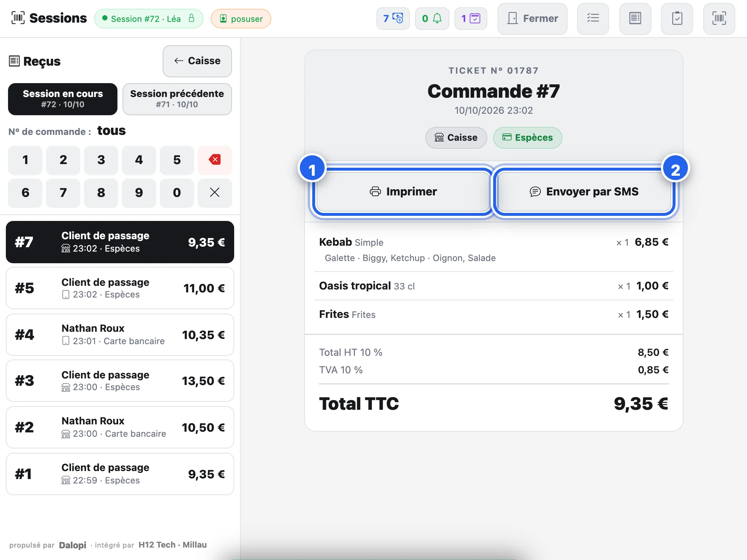Tap keypad digit 2

click(63, 160)
